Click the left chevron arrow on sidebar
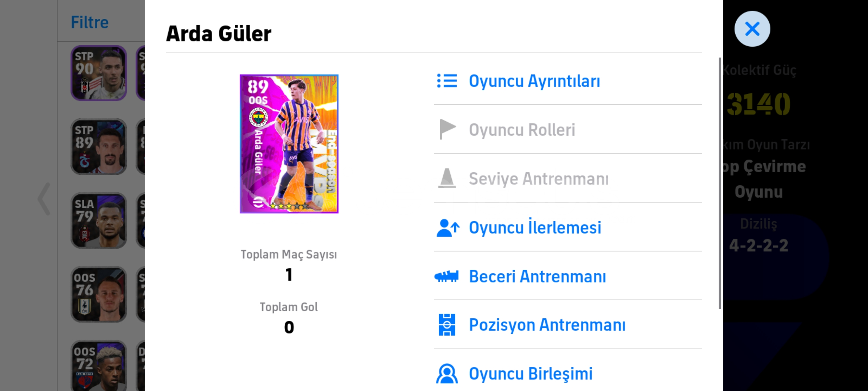Screen dimensions: 868x391 pyautogui.click(x=44, y=199)
